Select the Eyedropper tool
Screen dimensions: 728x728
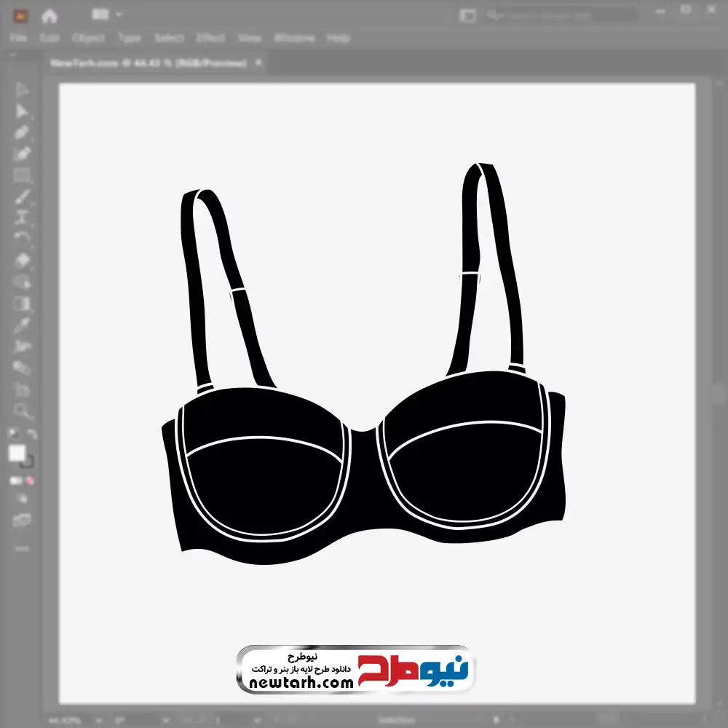coord(23,324)
